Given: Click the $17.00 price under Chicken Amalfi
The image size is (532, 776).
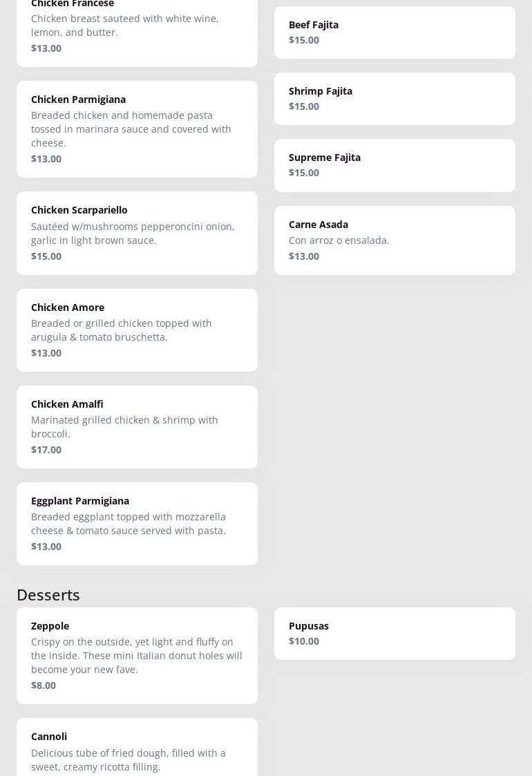Looking at the screenshot, I should point(46,450).
